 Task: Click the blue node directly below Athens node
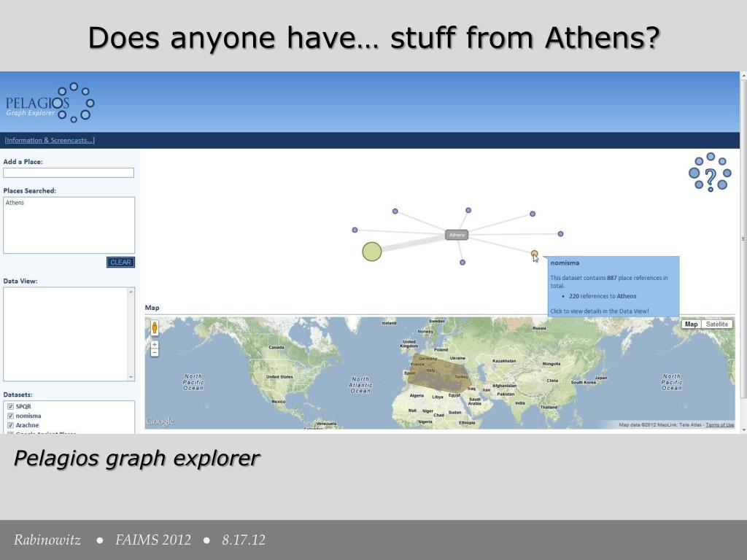[x=462, y=262]
